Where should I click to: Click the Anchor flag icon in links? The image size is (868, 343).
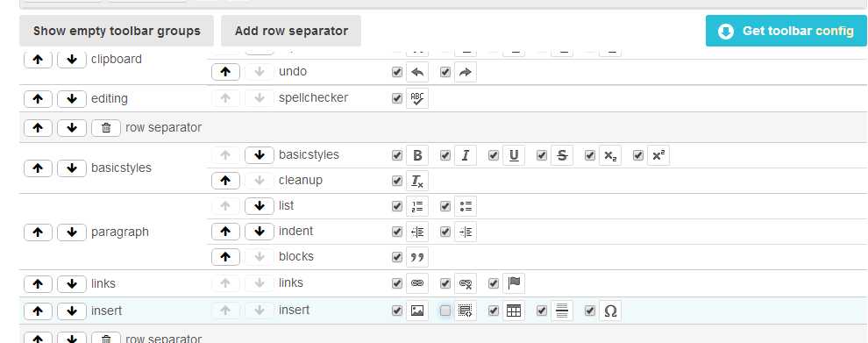coord(514,283)
